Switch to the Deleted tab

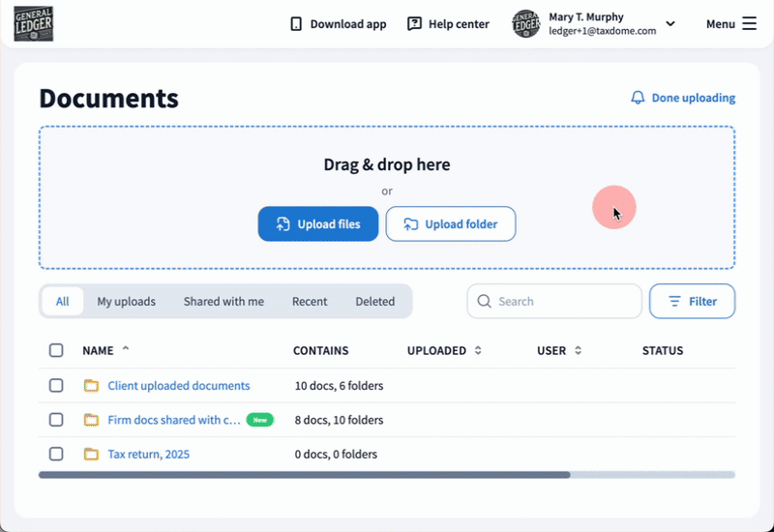click(x=374, y=302)
